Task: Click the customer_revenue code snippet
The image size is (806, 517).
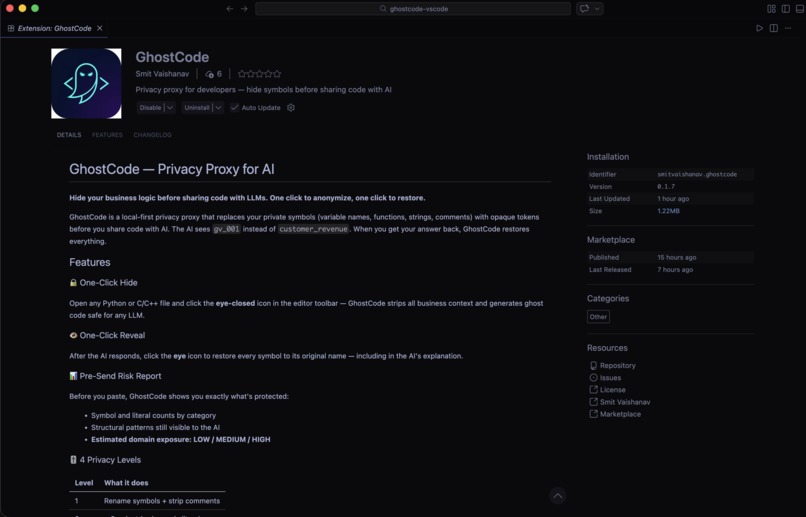Action: [x=313, y=229]
